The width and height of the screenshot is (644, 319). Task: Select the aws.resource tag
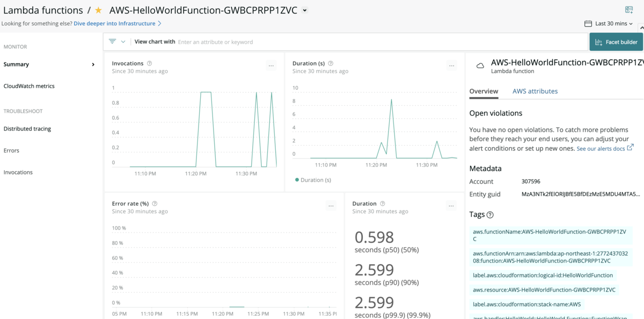[544, 289]
